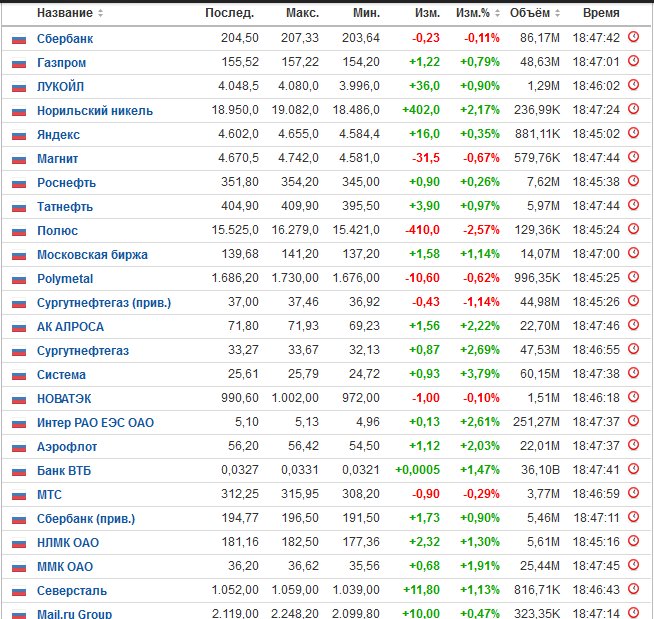Screen dimensions: 654x619
Task: Click the Russian flag icon next to НОВАТЭК
Action: pyautogui.click(x=19, y=400)
